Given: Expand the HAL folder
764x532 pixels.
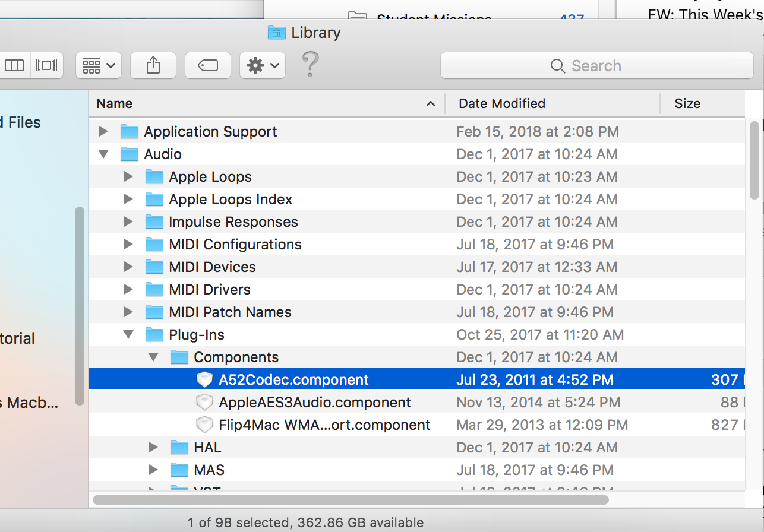Looking at the screenshot, I should point(153,447).
